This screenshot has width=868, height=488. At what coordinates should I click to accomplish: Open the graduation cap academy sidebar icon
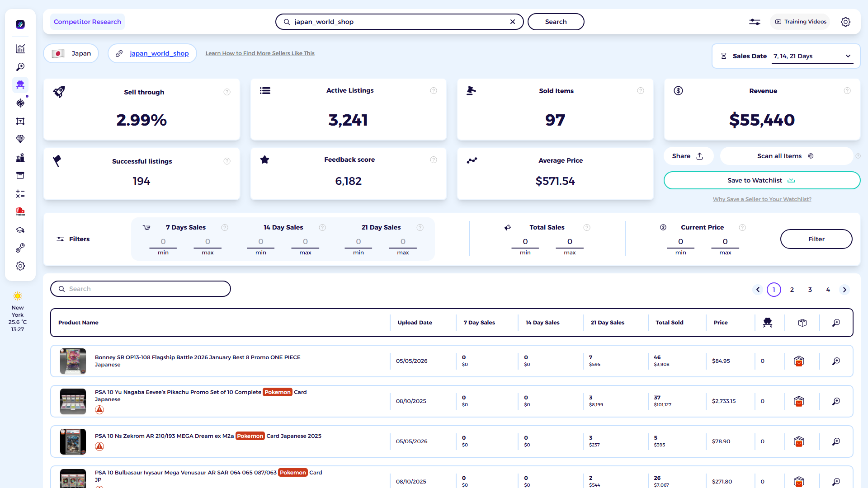pyautogui.click(x=20, y=230)
